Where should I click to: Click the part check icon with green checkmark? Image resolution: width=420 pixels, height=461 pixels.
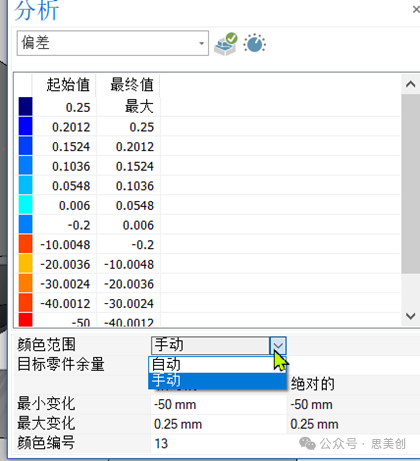click(226, 44)
